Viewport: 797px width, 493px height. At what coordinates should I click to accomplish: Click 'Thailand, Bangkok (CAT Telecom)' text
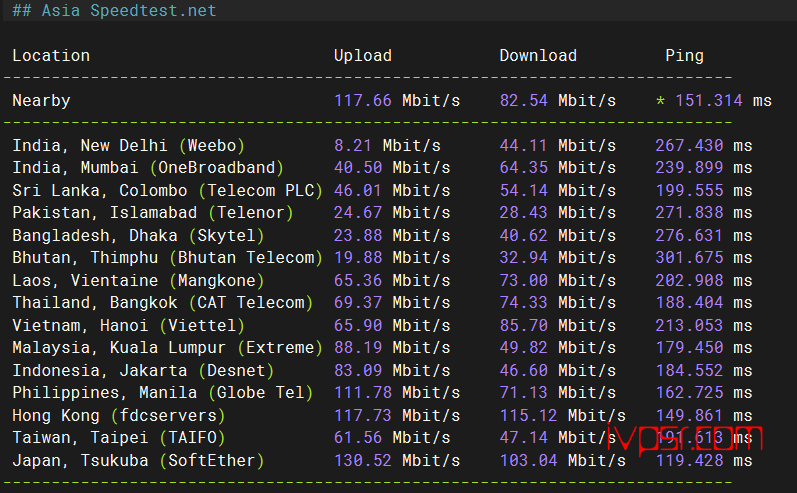pos(163,303)
